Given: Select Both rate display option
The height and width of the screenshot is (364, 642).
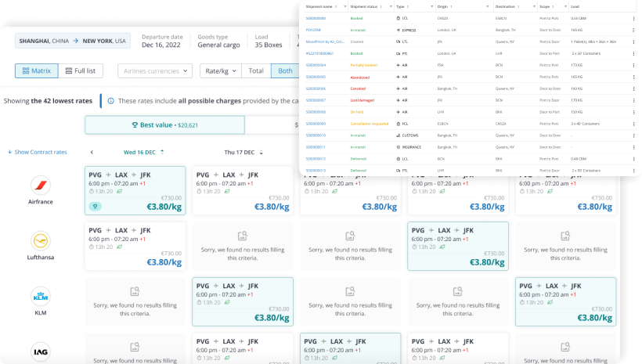Looking at the screenshot, I should tap(286, 70).
